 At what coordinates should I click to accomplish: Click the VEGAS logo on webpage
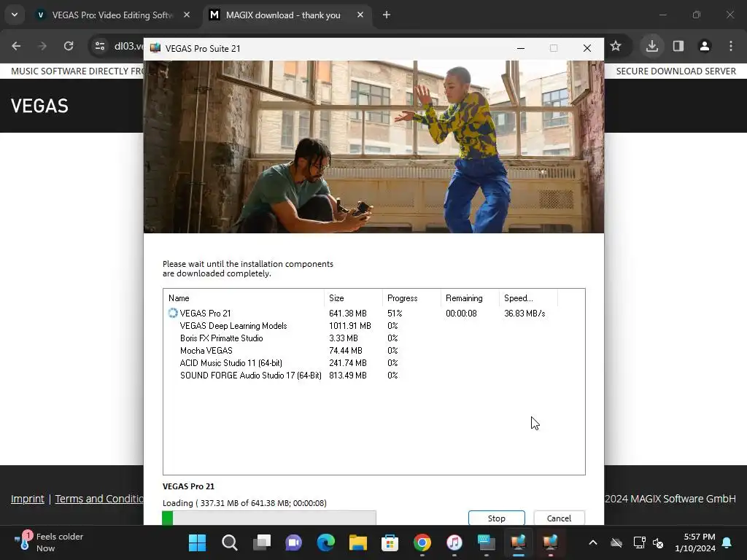(x=39, y=106)
